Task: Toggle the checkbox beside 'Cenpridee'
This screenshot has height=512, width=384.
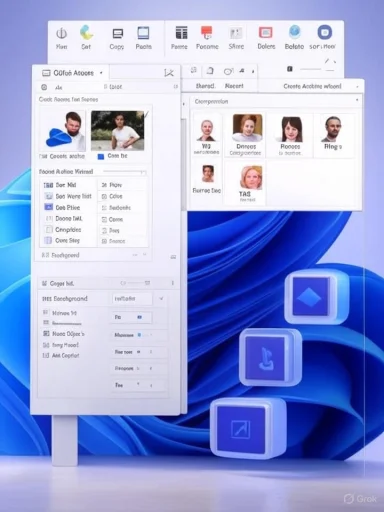Action: [x=49, y=230]
